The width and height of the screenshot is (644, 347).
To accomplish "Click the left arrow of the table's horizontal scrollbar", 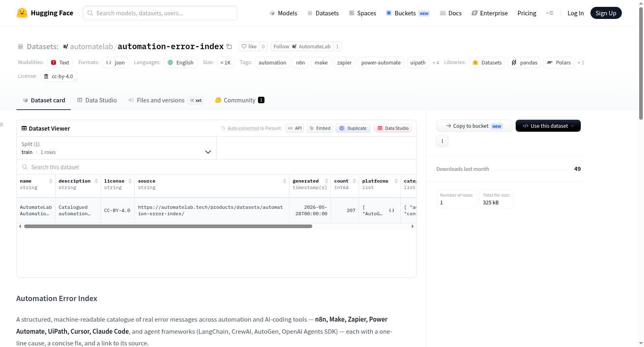I will point(20,226).
